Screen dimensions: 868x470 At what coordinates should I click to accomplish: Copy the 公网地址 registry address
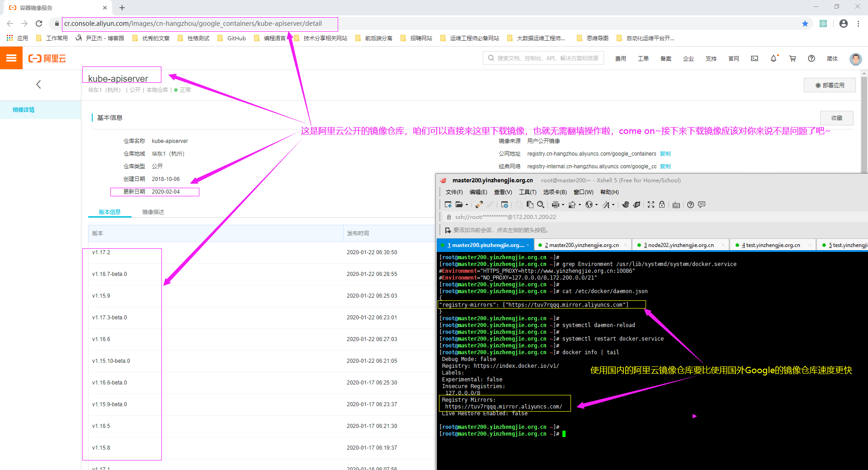pyautogui.click(x=665, y=154)
